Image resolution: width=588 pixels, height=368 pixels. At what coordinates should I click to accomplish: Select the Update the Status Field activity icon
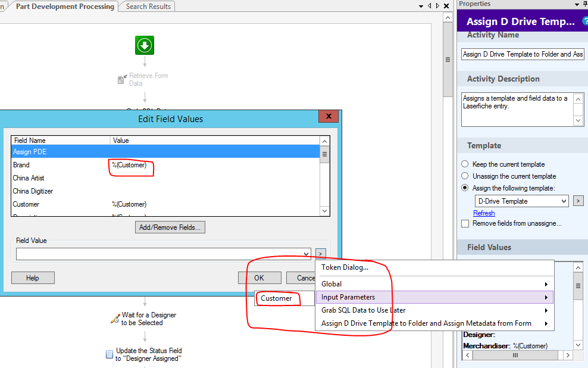pyautogui.click(x=110, y=354)
